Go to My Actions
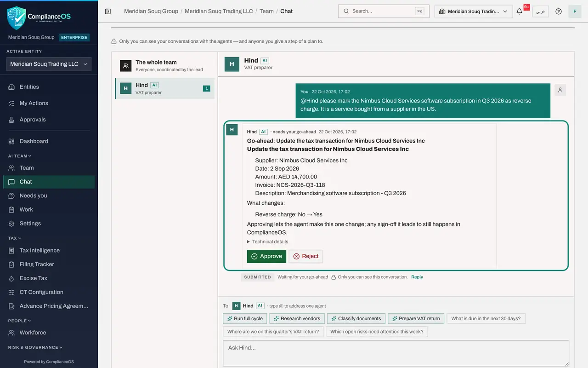The width and height of the screenshot is (588, 368). coord(49,103)
